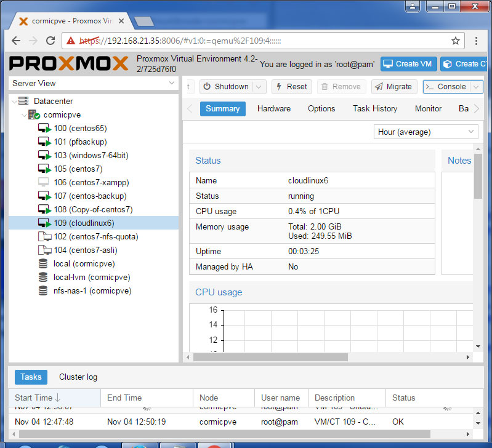492x448 pixels.
Task: Click the storage icon for local-lvm (cormicpve)
Action: 43,277
